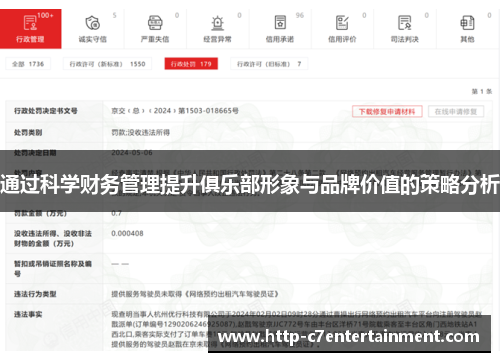Click the 违法行为类型 value text

pyautogui.click(x=195, y=294)
